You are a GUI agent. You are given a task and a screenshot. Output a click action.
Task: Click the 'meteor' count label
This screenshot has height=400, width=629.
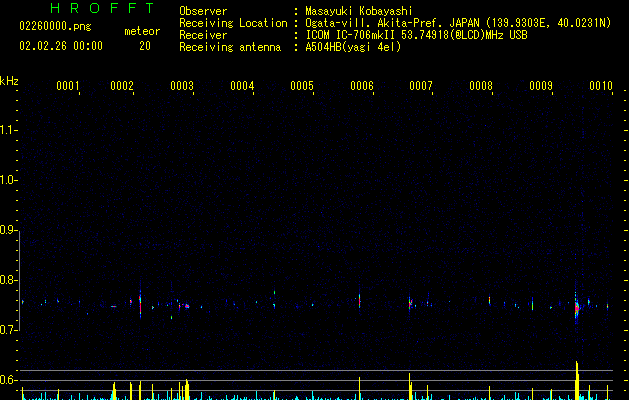click(142, 31)
